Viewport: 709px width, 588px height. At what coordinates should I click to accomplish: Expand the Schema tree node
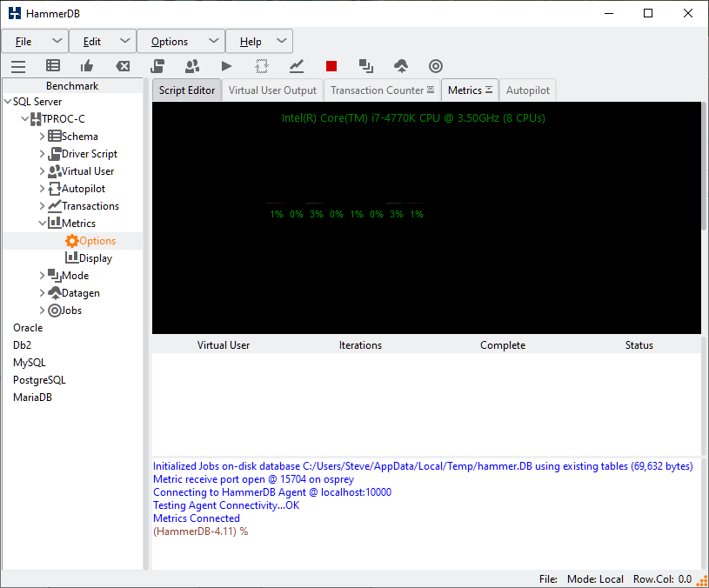click(43, 137)
